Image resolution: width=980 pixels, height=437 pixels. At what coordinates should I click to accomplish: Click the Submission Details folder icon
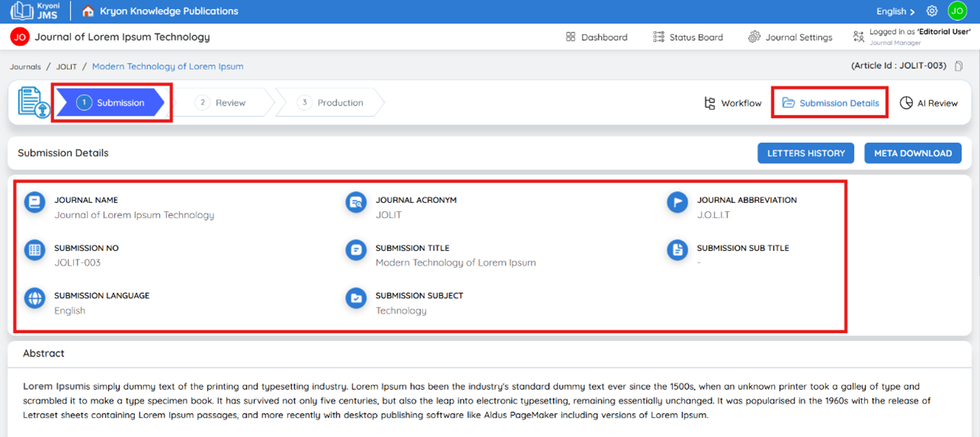pos(789,103)
